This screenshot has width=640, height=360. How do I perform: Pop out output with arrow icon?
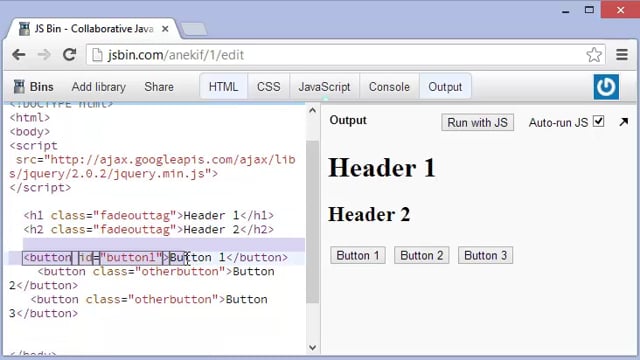pyautogui.click(x=624, y=122)
